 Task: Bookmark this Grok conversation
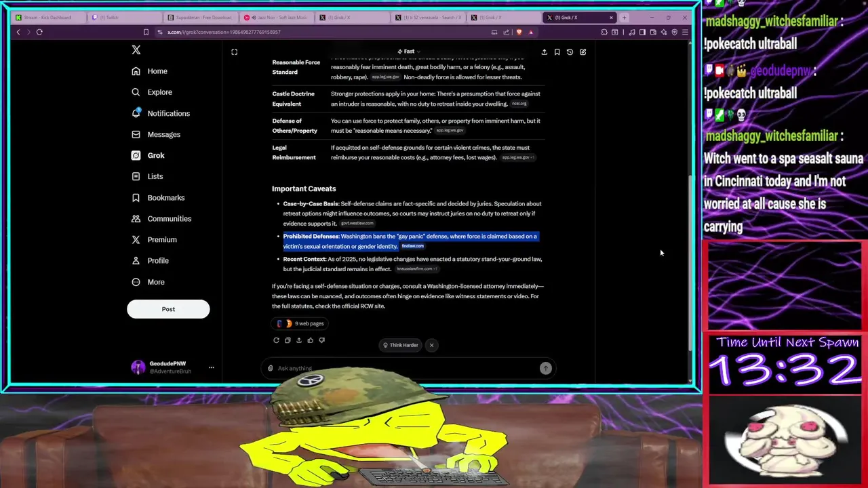557,52
